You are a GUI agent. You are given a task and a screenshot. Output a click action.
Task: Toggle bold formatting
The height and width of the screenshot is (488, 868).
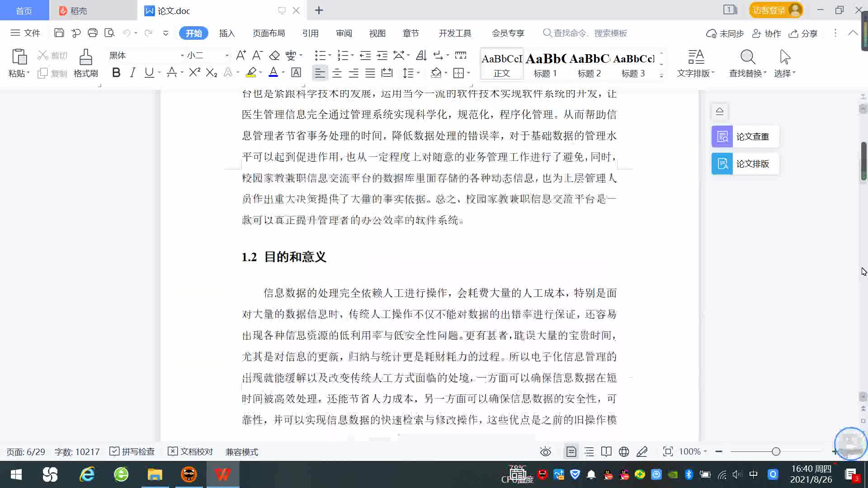point(116,73)
